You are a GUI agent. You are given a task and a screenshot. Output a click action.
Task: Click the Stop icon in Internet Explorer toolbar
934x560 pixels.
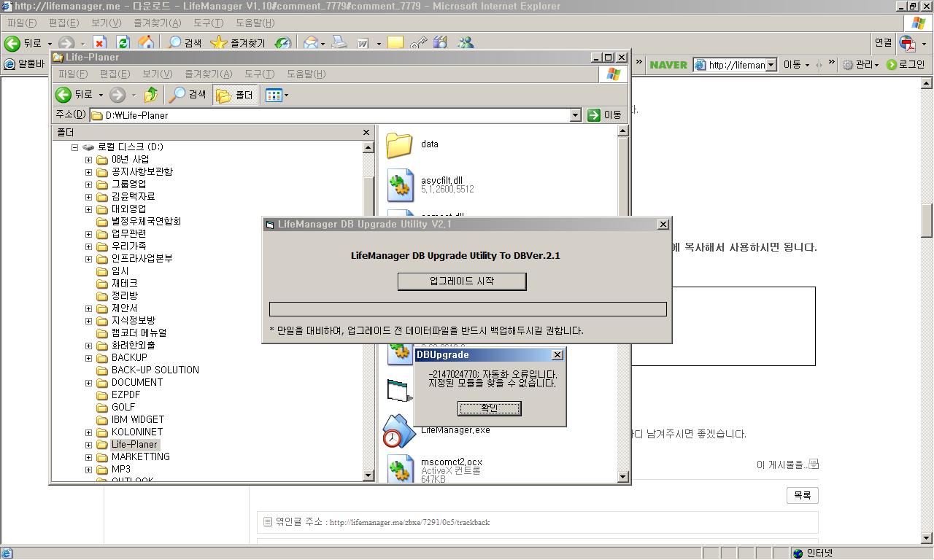pyautogui.click(x=99, y=44)
